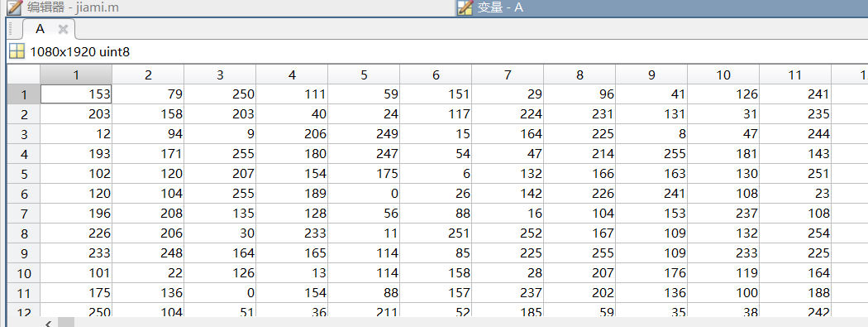Select column header 5
The width and height of the screenshot is (868, 327).
pos(365,75)
